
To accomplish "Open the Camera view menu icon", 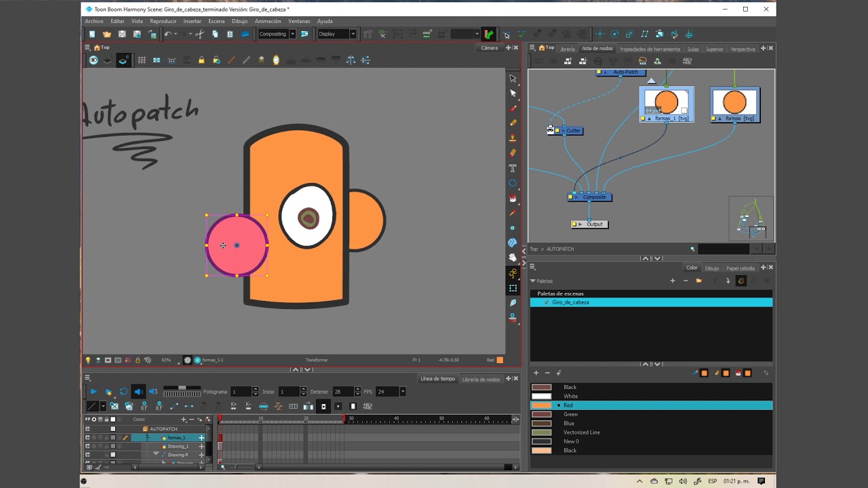I will click(x=87, y=47).
